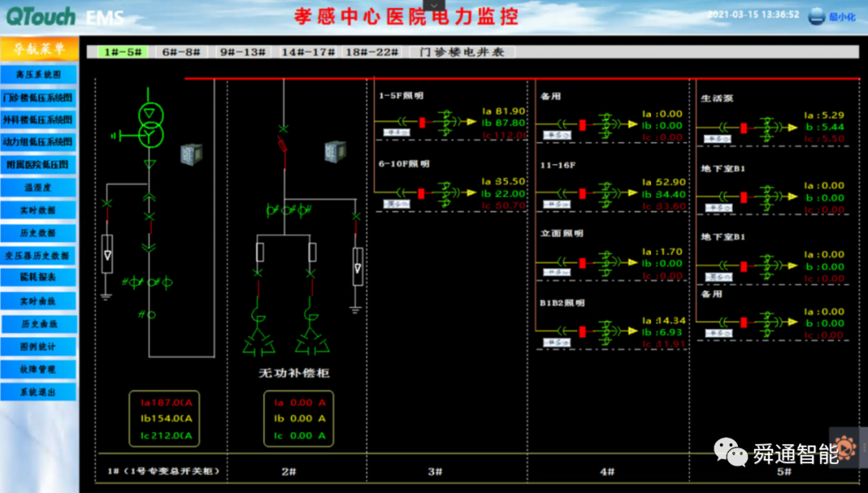This screenshot has height=493, width=868.
Task: Click the status label under 立面照明
Action: (x=557, y=272)
